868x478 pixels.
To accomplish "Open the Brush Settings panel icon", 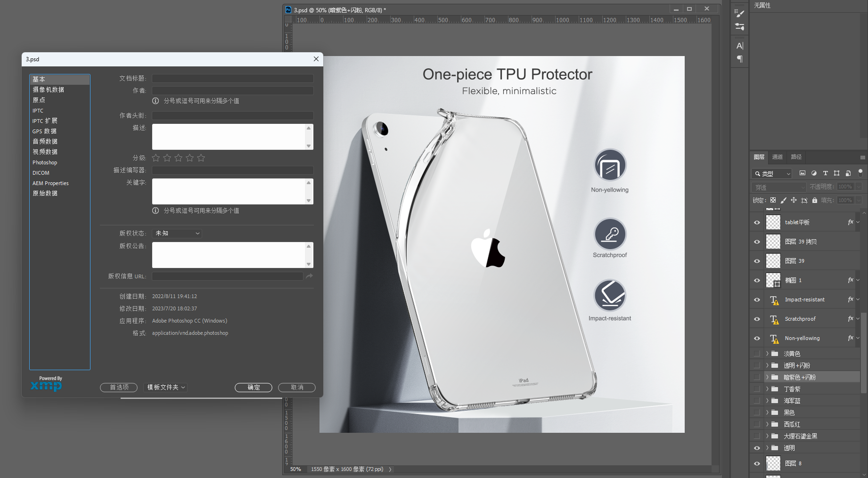I will point(739,14).
